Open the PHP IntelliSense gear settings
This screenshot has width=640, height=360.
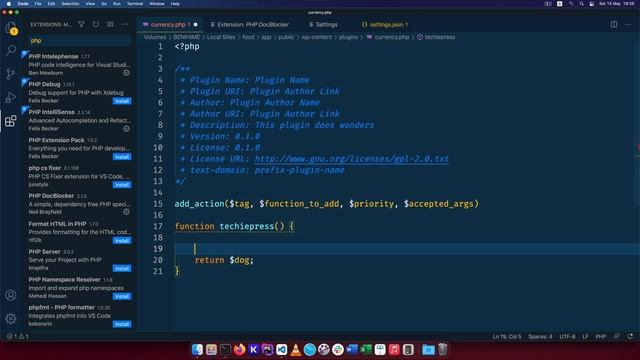127,128
